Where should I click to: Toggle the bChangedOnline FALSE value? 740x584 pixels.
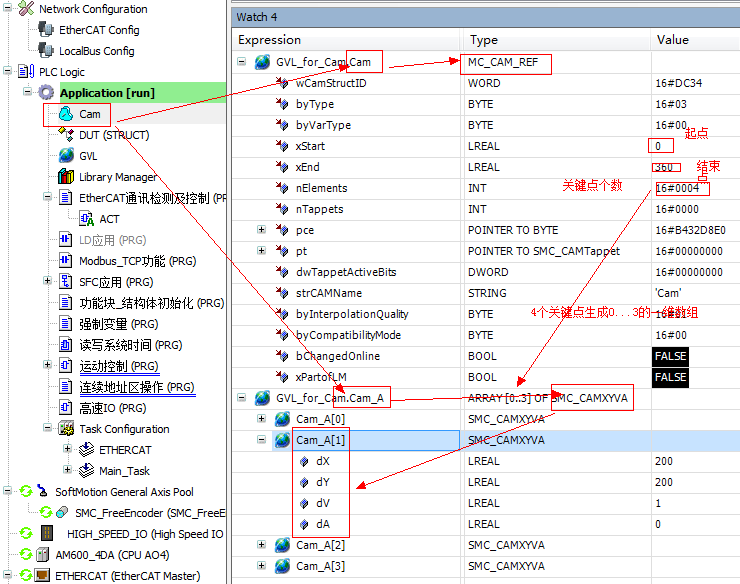coord(670,356)
